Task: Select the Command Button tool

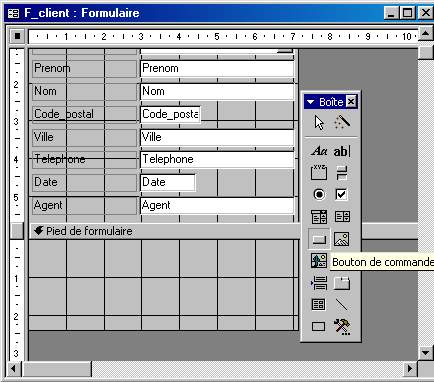Action: pos(319,239)
